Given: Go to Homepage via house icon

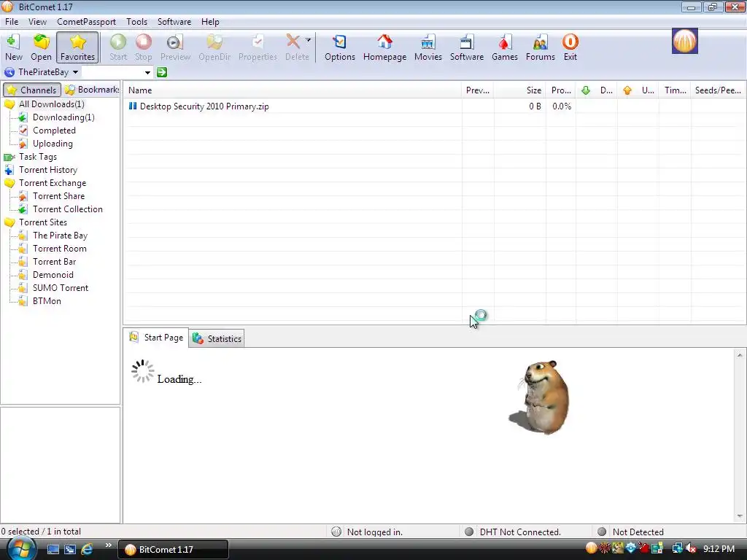Looking at the screenshot, I should [384, 47].
